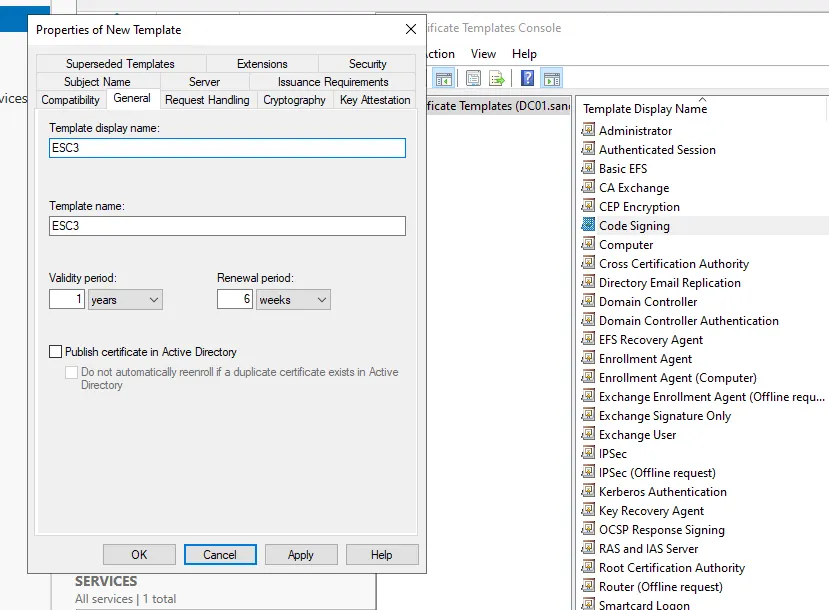
Task: Open the Subject Name tab
Action: pyautogui.click(x=97, y=82)
